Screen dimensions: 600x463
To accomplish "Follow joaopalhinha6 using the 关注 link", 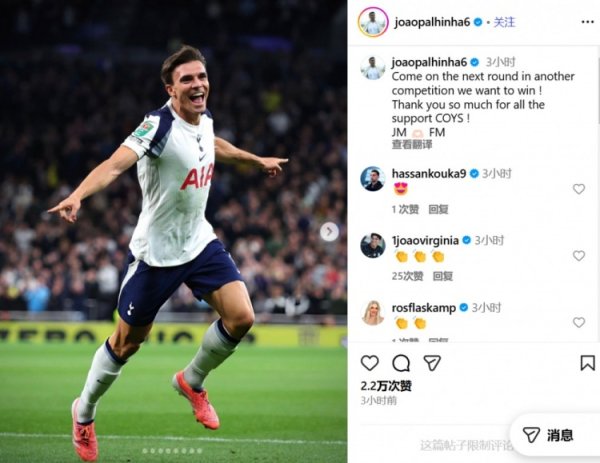I will (504, 22).
